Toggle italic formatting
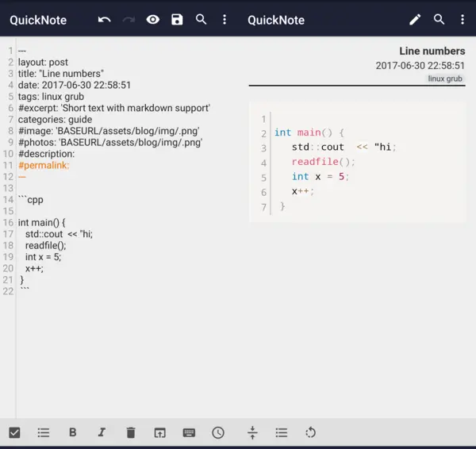This screenshot has width=476, height=449. [x=102, y=432]
